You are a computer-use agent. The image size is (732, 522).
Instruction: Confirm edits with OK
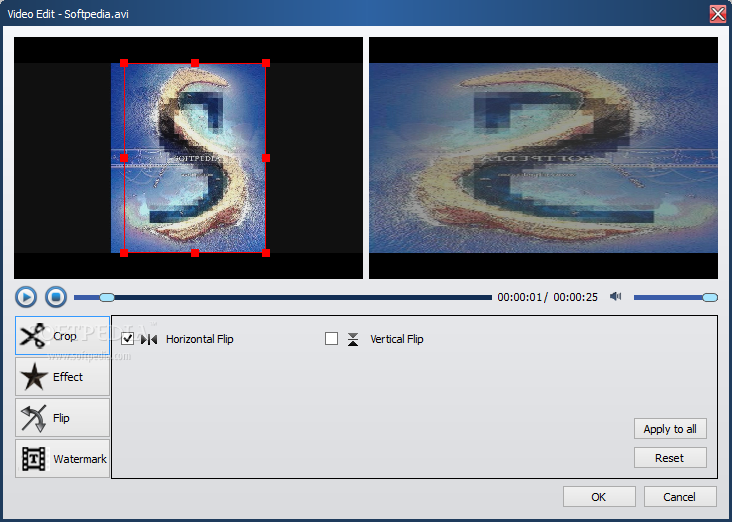click(x=599, y=497)
